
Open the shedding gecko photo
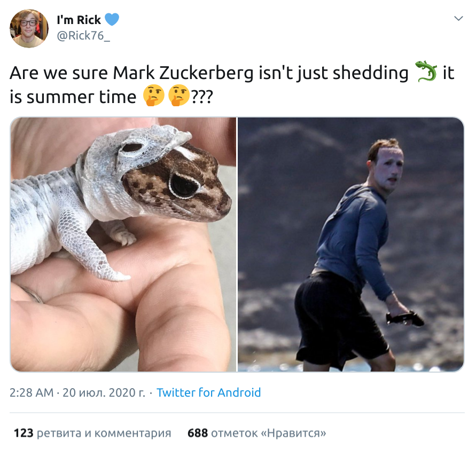coord(123,244)
